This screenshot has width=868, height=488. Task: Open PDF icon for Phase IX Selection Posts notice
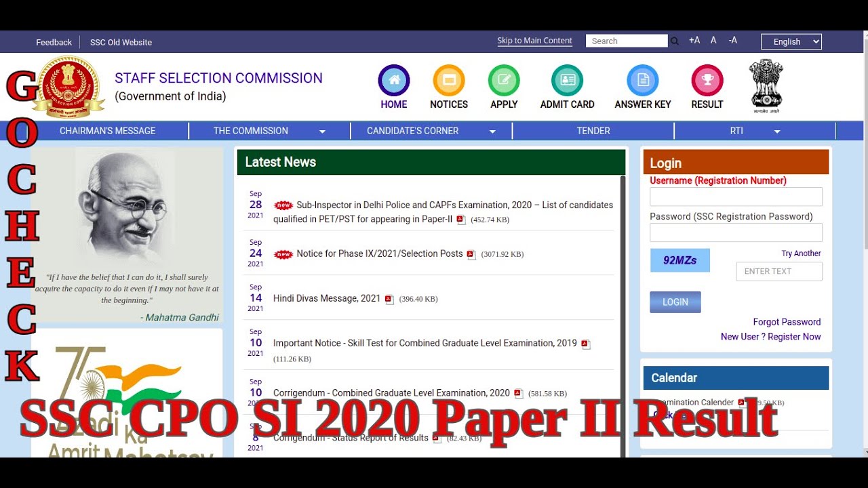471,255
